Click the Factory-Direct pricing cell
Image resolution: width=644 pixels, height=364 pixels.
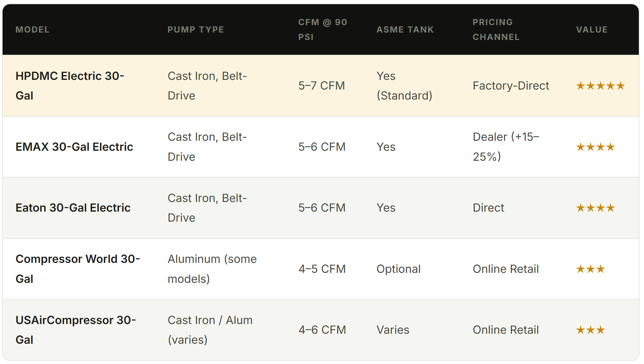[511, 86]
